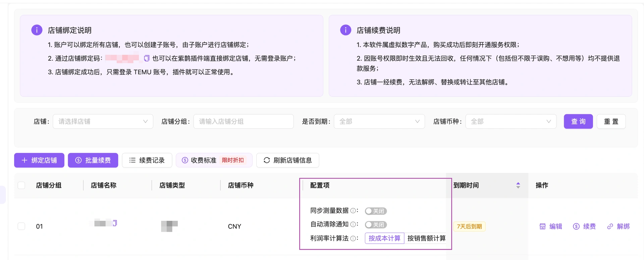
Task: Click the 配置项 column header
Action: pos(320,185)
